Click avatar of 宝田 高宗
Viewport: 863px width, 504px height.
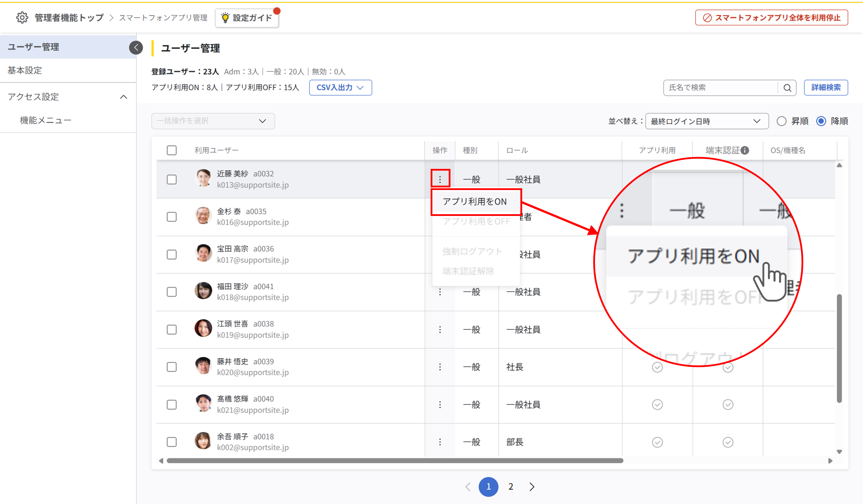click(203, 253)
